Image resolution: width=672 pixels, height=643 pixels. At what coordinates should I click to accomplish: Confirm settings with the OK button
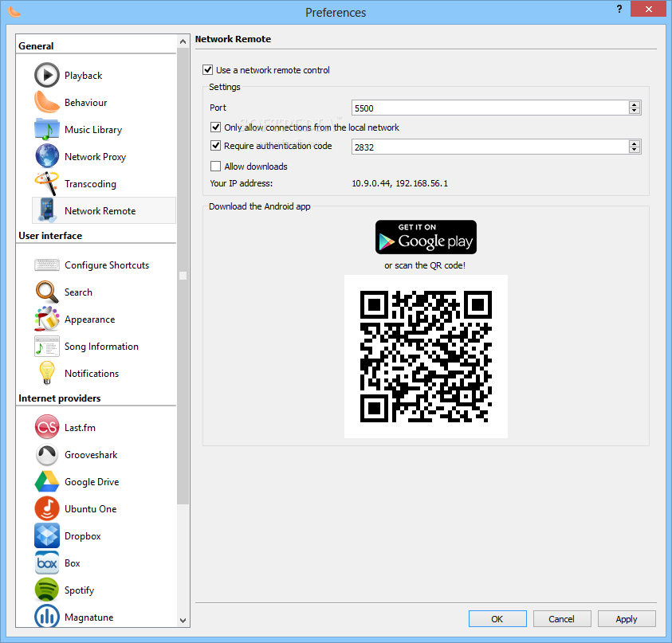point(497,618)
